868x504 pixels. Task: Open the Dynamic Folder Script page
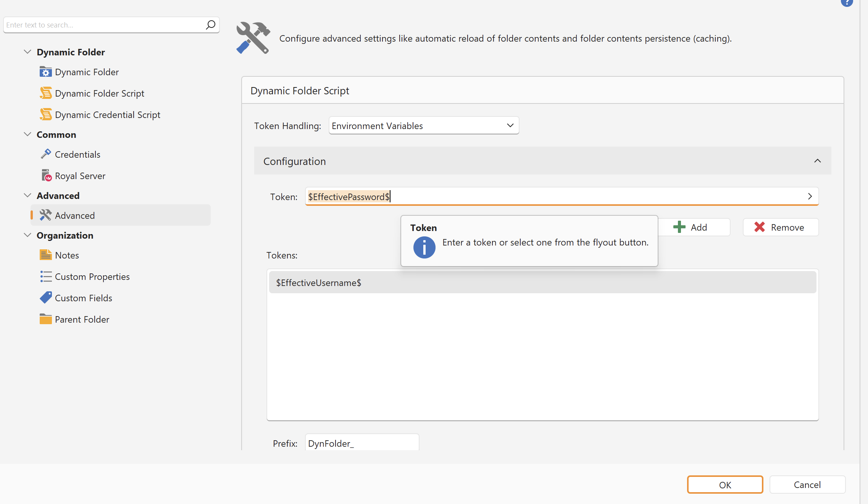pos(99,93)
